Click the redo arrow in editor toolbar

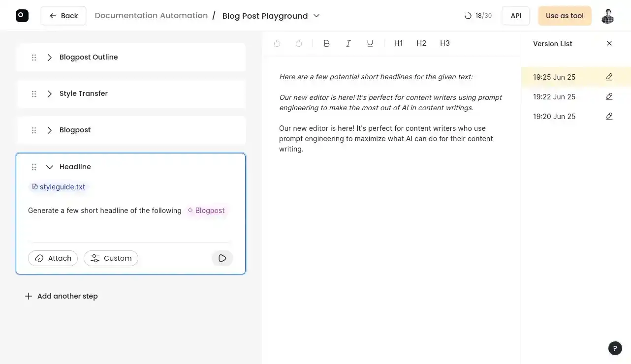point(299,43)
